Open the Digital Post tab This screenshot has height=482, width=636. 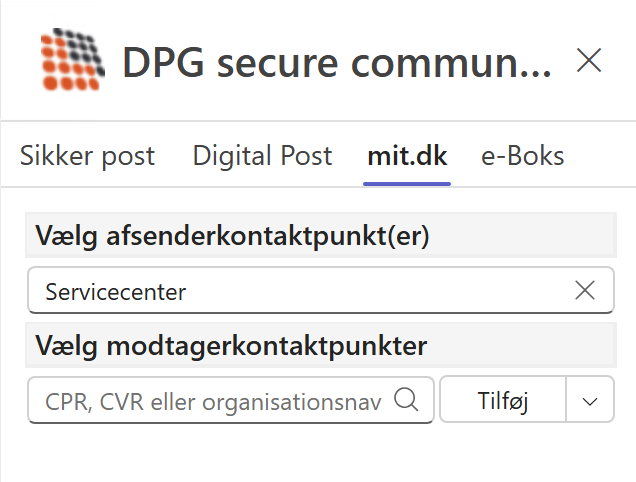click(262, 156)
